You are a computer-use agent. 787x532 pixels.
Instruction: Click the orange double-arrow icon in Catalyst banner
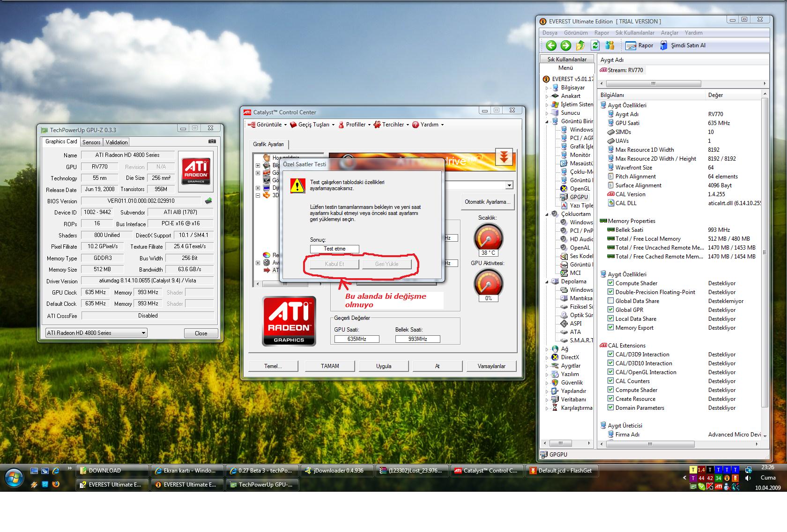click(504, 157)
